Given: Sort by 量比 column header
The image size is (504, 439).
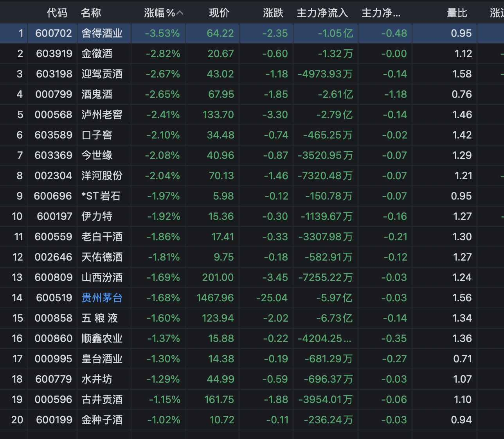Looking at the screenshot, I should tap(457, 13).
